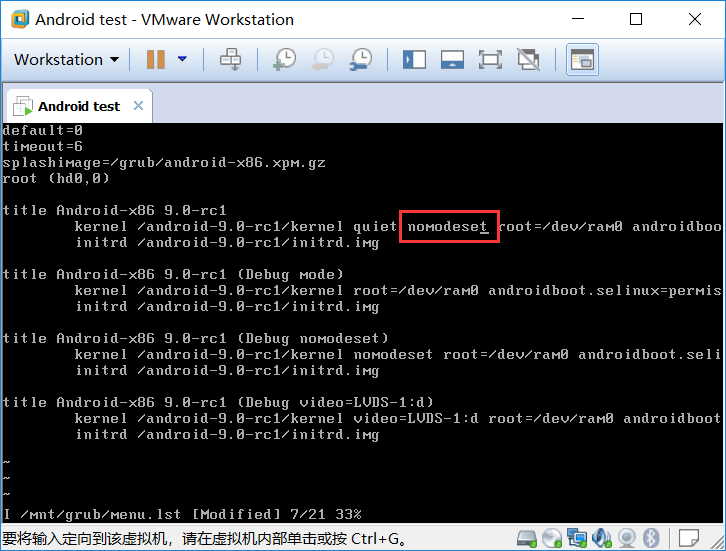The image size is (726, 551).
Task: Toggle the console view button
Action: pos(582,60)
